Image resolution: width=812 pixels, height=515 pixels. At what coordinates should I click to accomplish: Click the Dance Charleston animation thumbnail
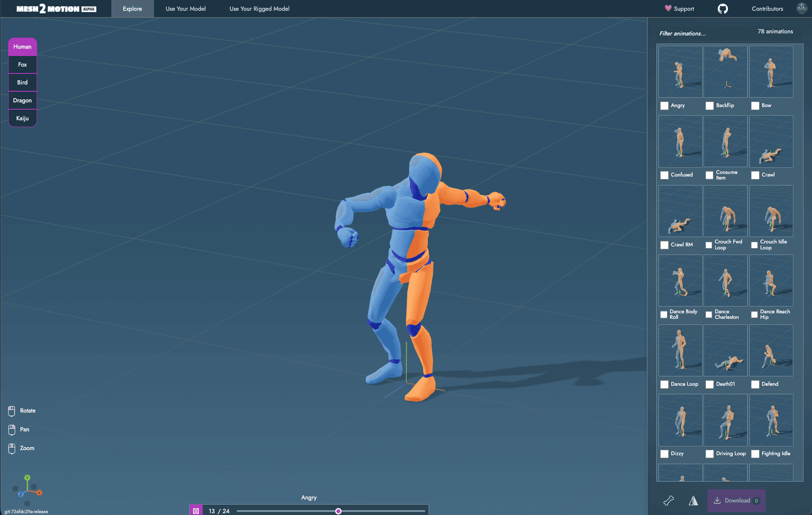point(725,280)
